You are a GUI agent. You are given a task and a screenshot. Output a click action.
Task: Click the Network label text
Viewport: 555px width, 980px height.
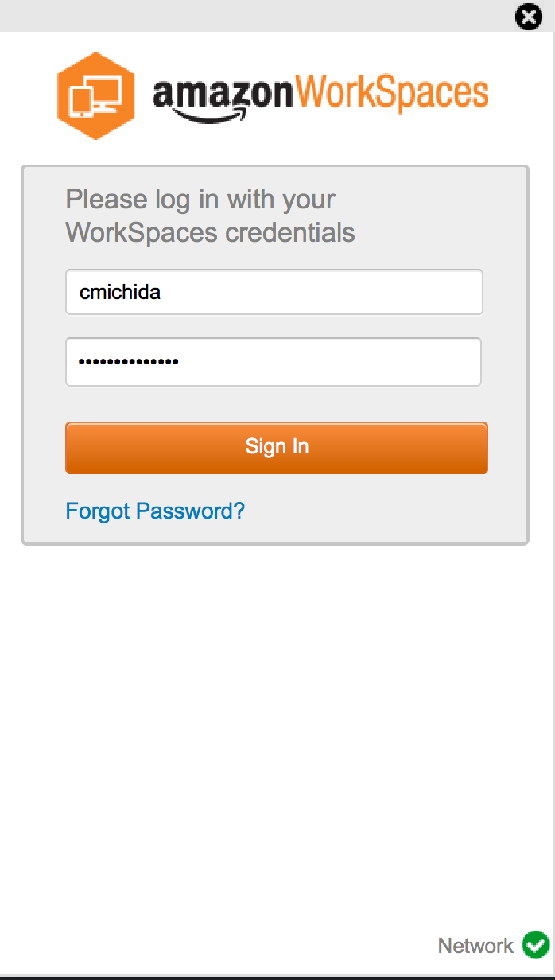point(475,946)
